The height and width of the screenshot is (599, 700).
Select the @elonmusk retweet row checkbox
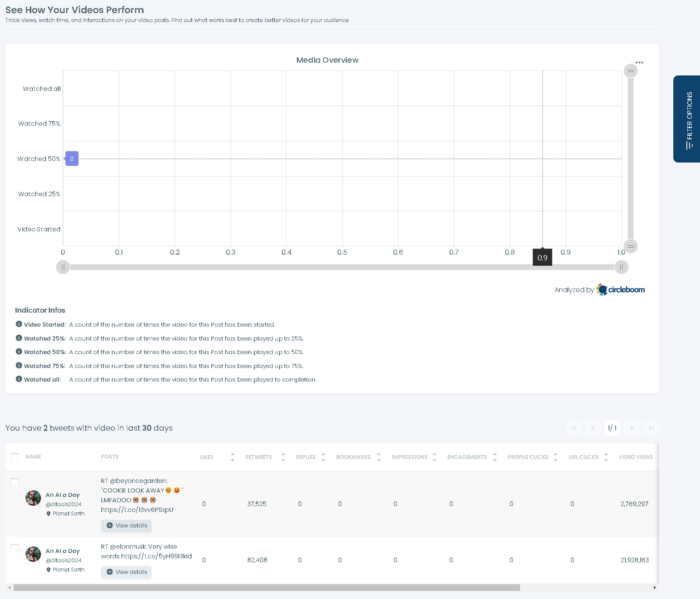click(x=15, y=548)
